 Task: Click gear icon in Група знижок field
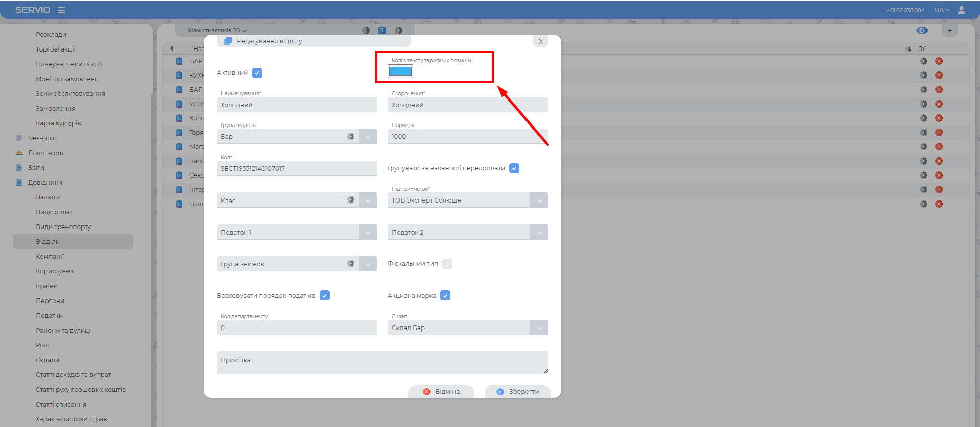350,264
